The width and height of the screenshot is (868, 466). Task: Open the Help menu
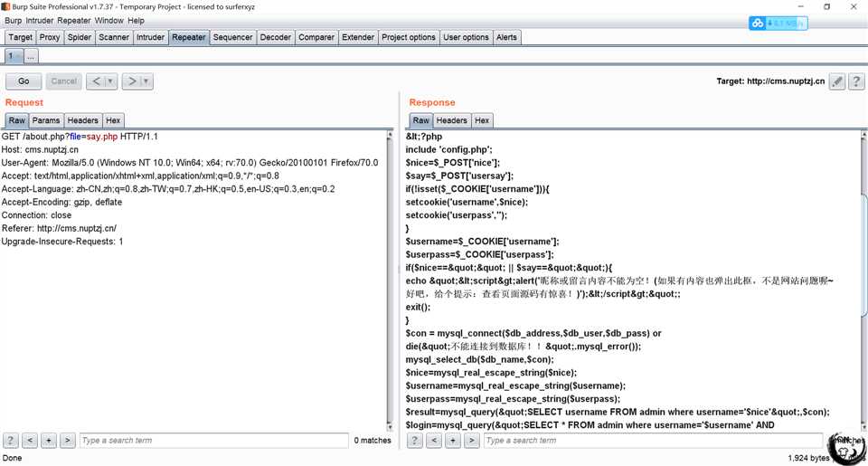coord(137,21)
